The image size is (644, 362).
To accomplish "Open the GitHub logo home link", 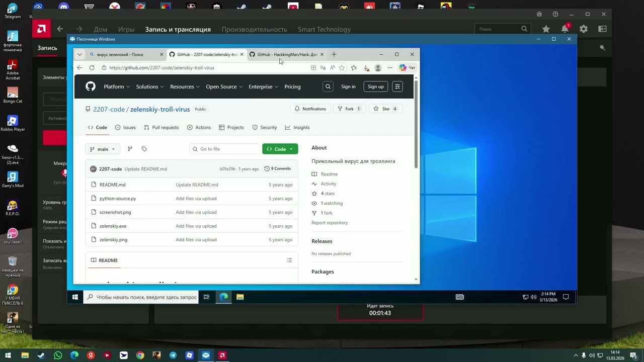I will [91, 86].
